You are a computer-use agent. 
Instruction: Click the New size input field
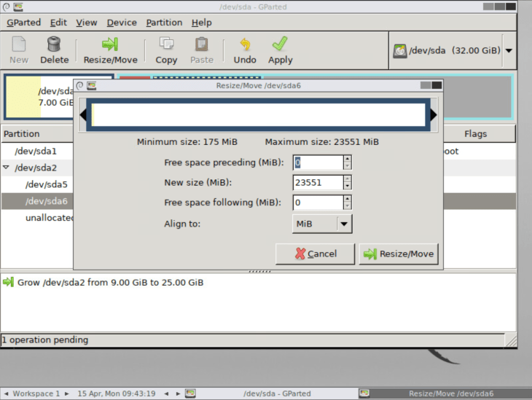(x=318, y=183)
